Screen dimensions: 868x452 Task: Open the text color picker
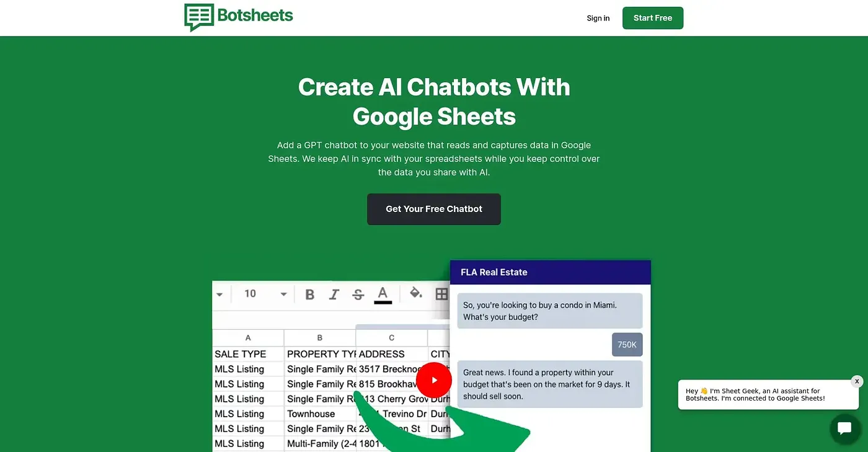(x=383, y=295)
